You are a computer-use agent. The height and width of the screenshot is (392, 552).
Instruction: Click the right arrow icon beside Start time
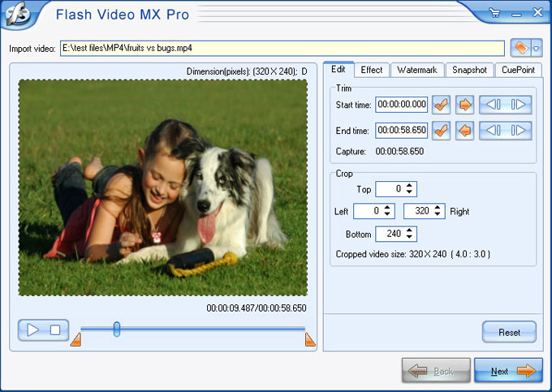pos(464,105)
